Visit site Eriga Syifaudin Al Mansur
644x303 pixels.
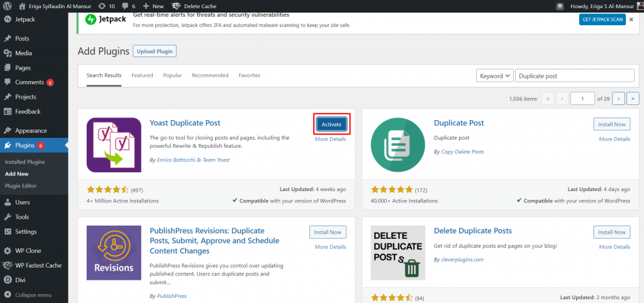pos(56,6)
